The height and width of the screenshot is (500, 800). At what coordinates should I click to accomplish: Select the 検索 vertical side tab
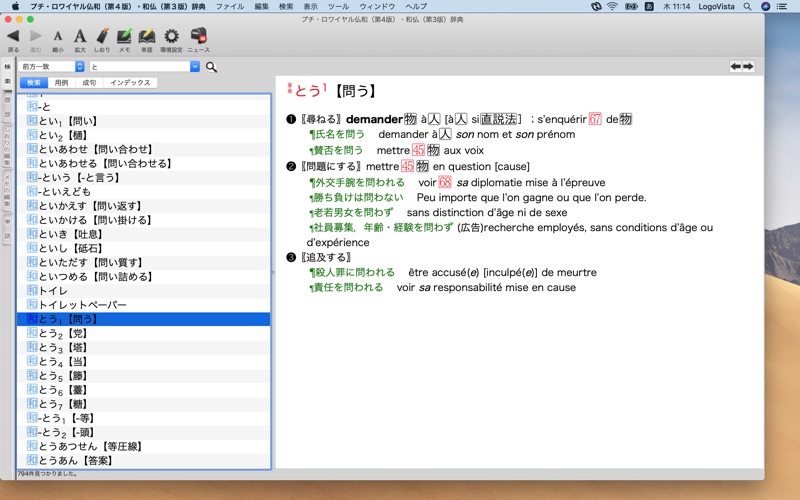[7, 74]
